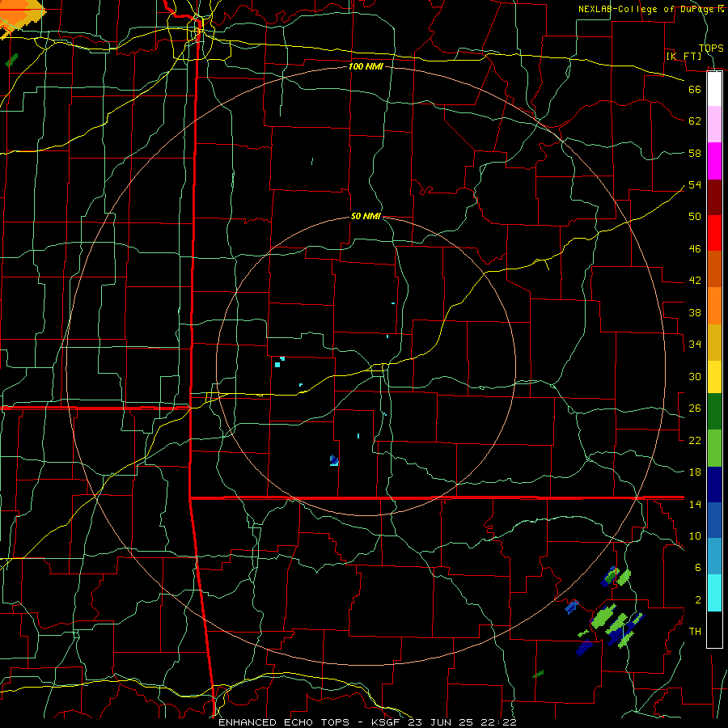This screenshot has height=728, width=728.
Task: Click the 6 legend value
Action: point(698,567)
